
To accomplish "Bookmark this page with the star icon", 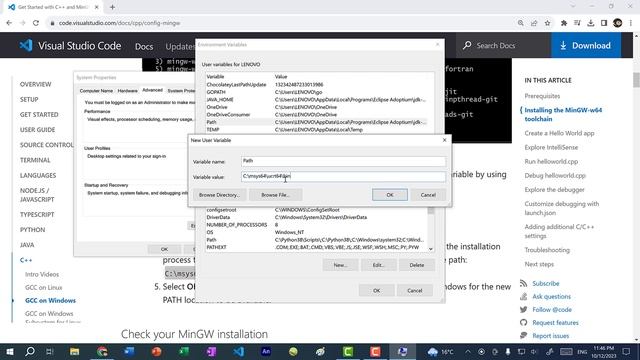I will tap(547, 23).
